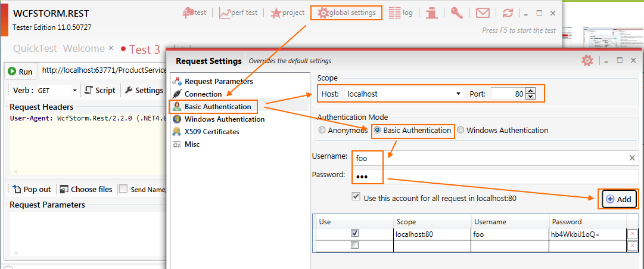Switch to QuickTest tab
Image resolution: width=644 pixels, height=269 pixels.
35,48
